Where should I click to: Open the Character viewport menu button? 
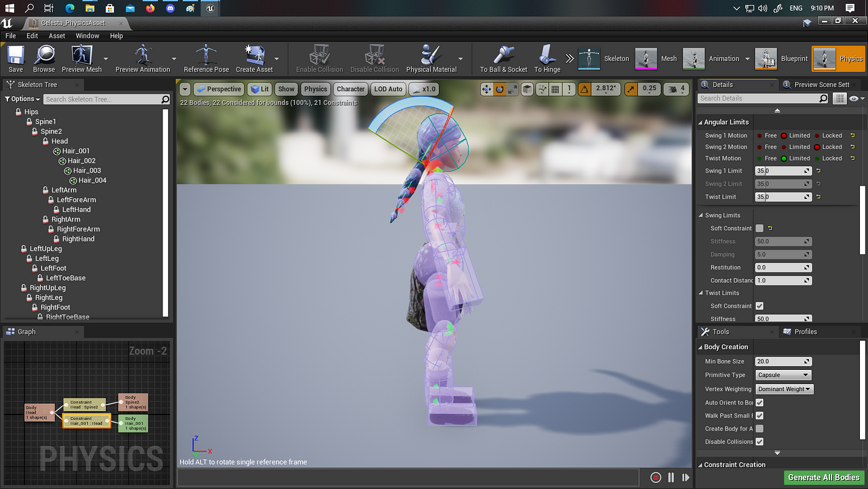pyautogui.click(x=350, y=89)
